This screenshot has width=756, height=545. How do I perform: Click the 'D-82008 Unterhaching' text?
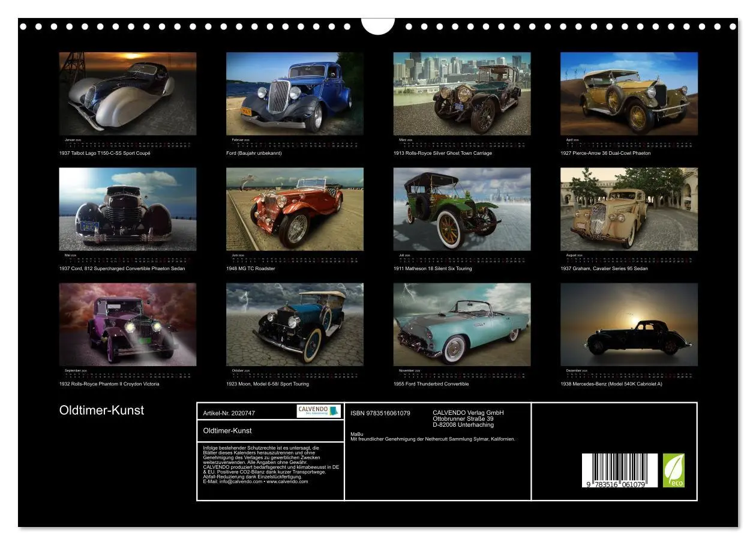(x=463, y=425)
